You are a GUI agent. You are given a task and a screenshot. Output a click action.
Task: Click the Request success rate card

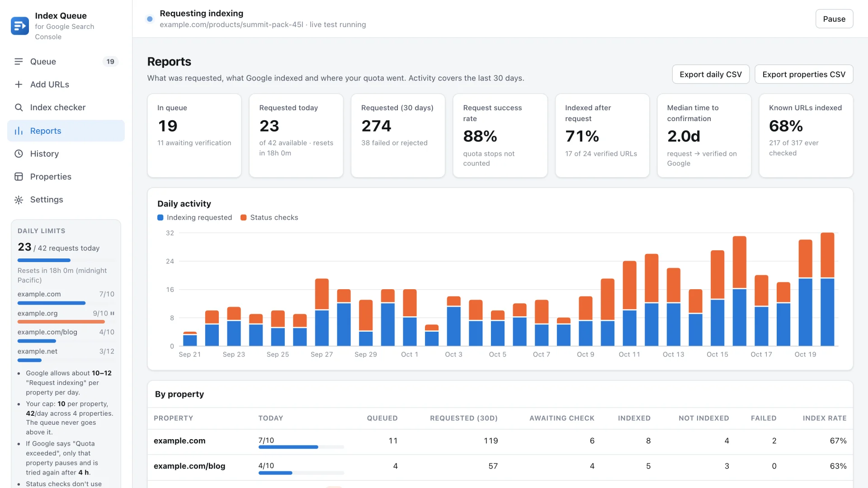pyautogui.click(x=500, y=136)
